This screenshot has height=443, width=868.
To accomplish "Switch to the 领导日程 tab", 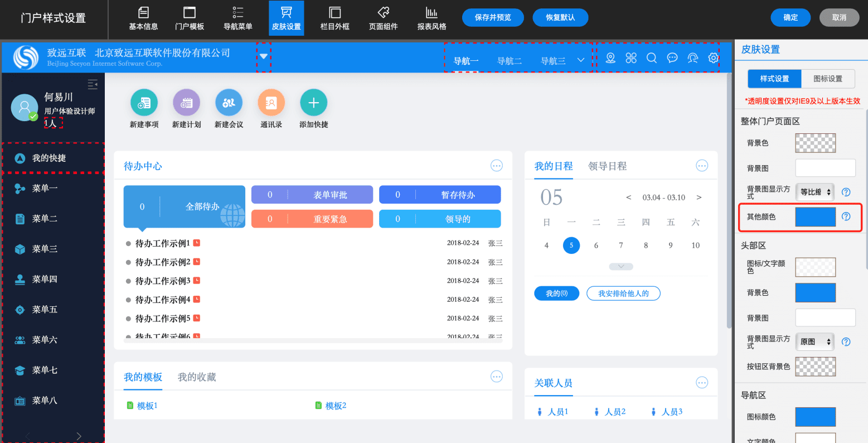I will tap(608, 166).
